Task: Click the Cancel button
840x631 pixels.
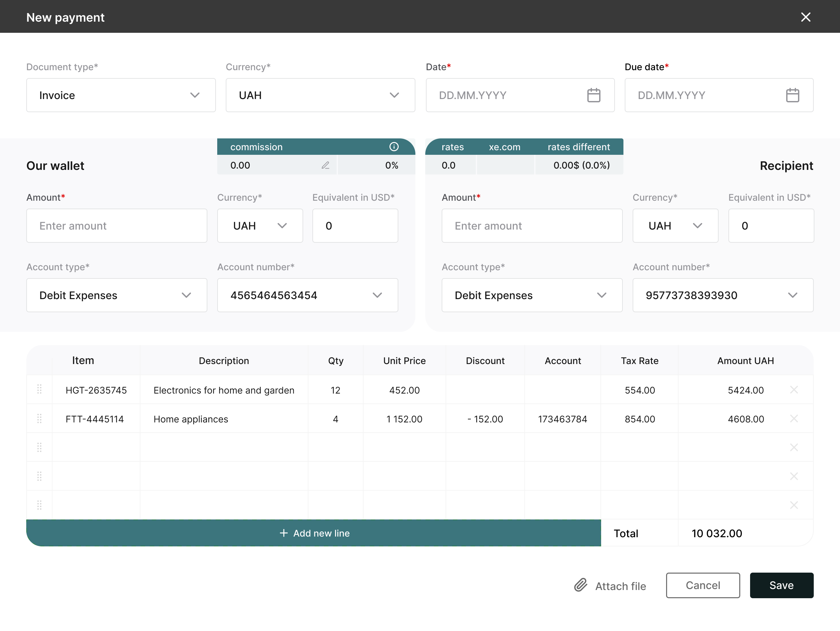Action: tap(703, 585)
